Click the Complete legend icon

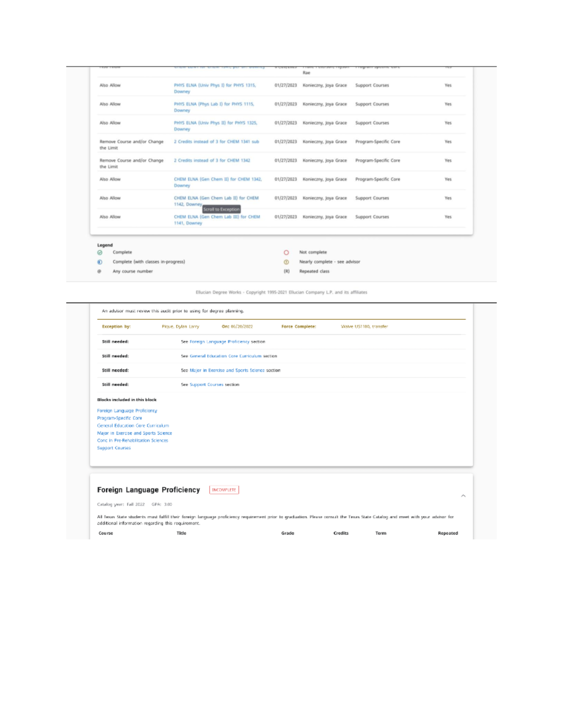[101, 252]
